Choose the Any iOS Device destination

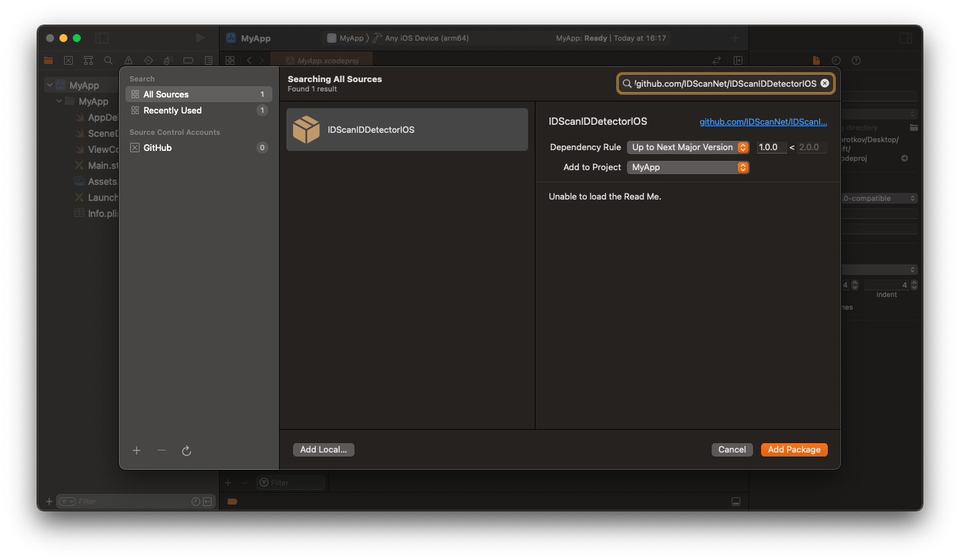coord(421,38)
